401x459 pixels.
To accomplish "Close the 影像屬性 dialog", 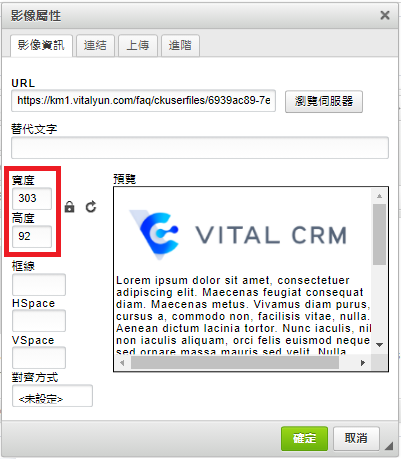I will pyautogui.click(x=385, y=15).
